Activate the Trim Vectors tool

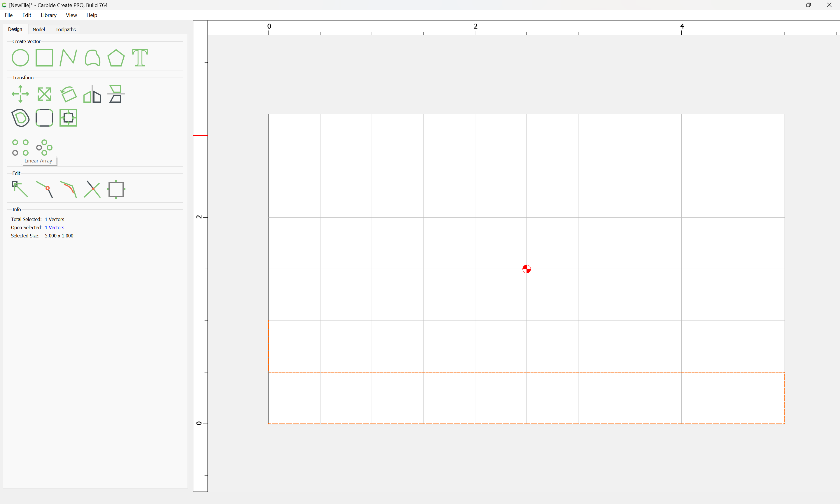click(92, 189)
